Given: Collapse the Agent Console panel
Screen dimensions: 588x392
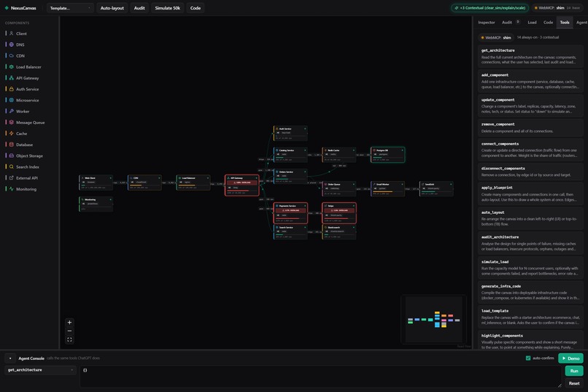Looking at the screenshot, I should click(10, 358).
